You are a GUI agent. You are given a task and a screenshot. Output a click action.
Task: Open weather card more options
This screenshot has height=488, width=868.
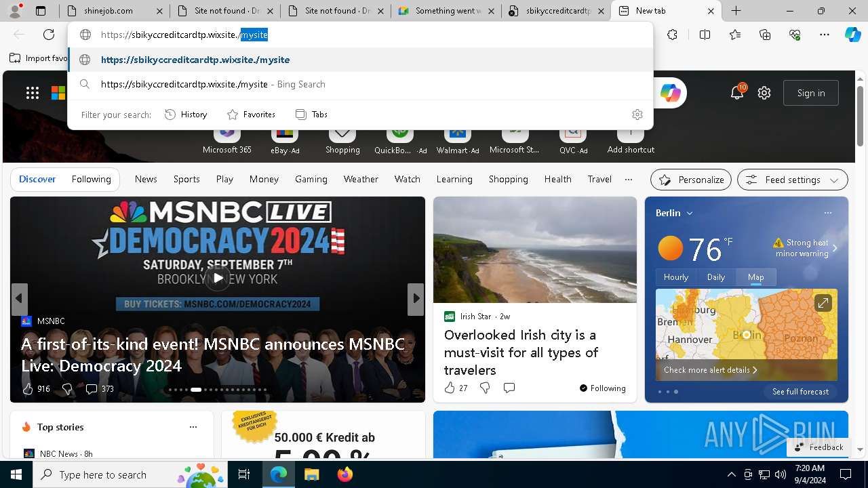pyautogui.click(x=827, y=213)
